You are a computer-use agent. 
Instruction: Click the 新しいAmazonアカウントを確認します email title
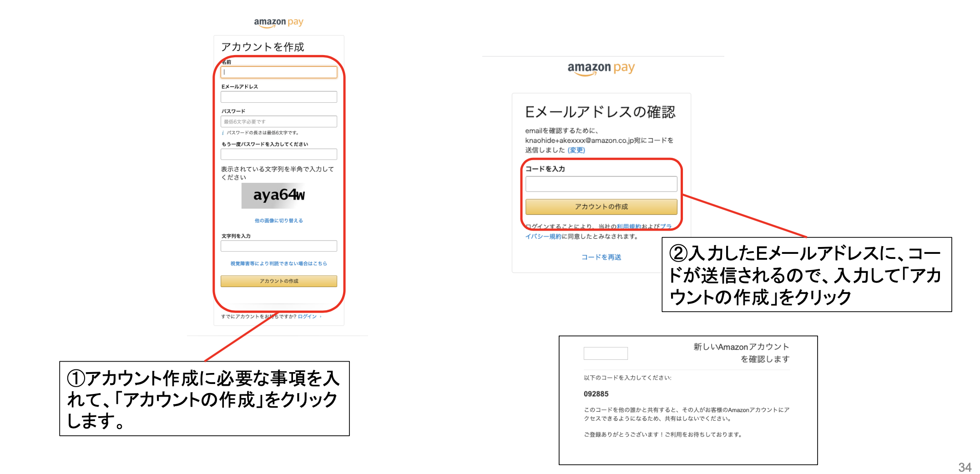(741, 353)
